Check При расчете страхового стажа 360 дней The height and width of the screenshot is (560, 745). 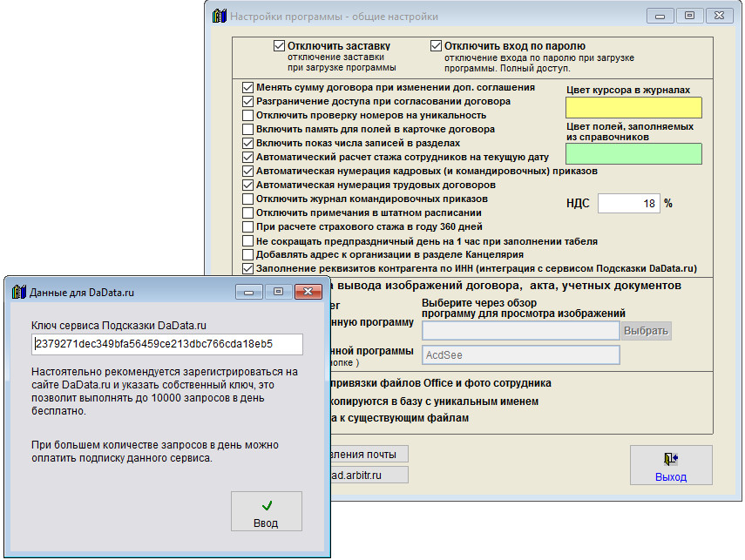tap(247, 226)
